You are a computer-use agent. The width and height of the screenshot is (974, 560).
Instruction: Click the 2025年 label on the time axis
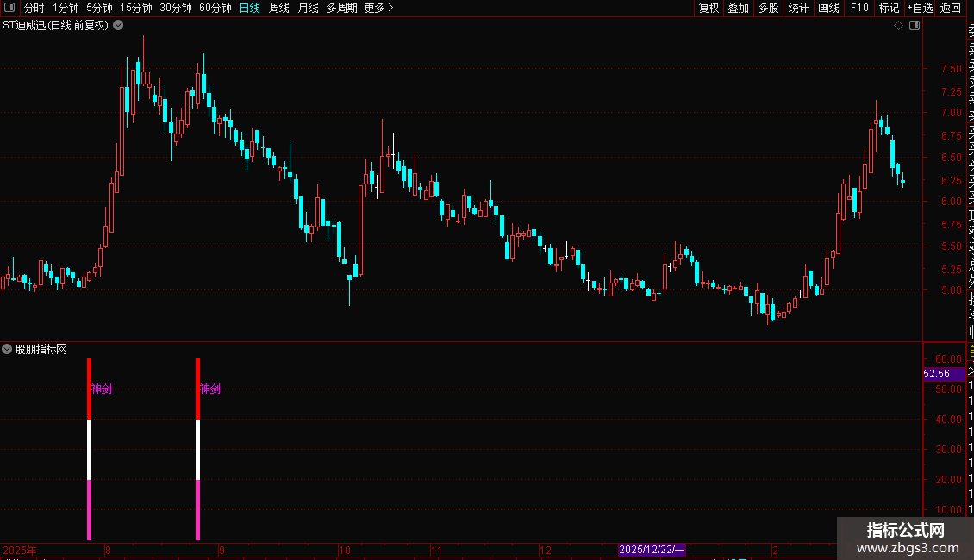[x=20, y=550]
